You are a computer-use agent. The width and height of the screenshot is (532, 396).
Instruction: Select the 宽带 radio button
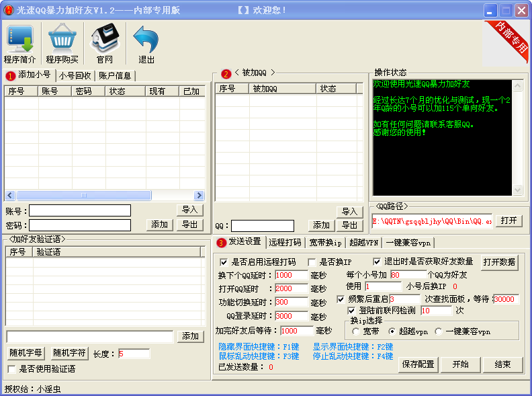[356, 331]
